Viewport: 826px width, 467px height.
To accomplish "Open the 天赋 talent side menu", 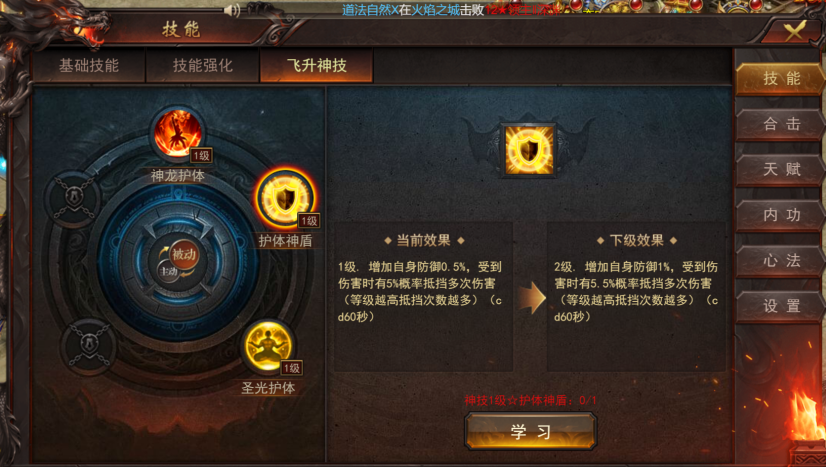I will 781,170.
